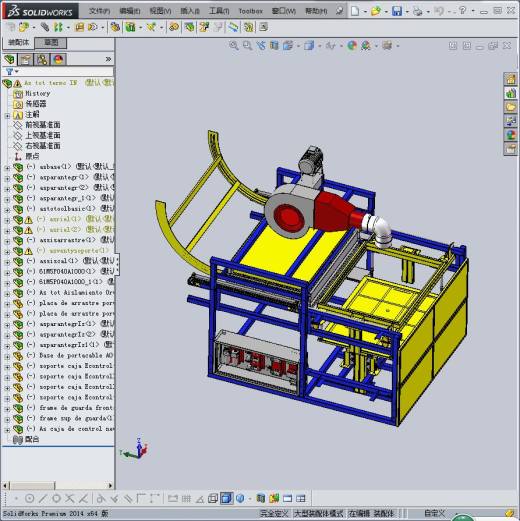Click the Insert Components toolbar icon
The height and width of the screenshot is (521, 520).
[24, 27]
